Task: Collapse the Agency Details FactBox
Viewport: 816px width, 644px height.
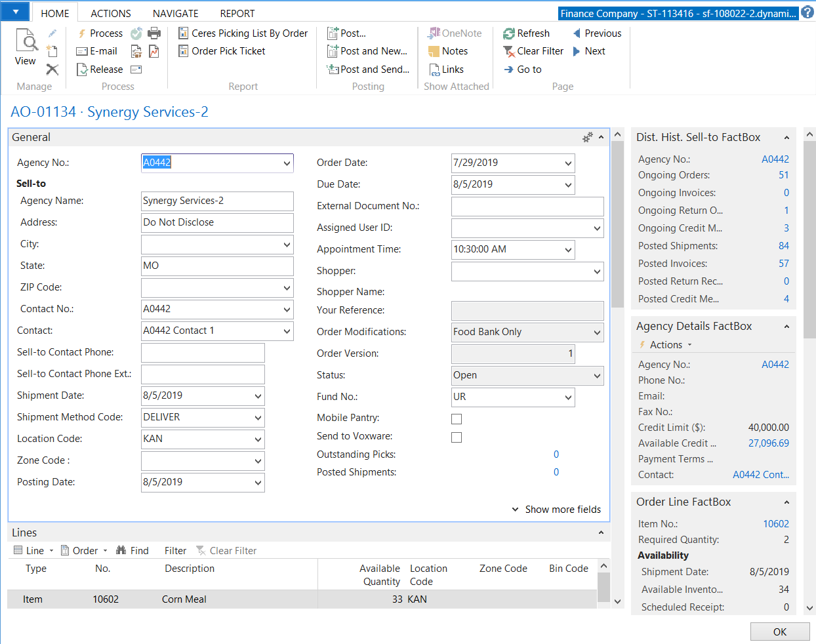Action: pos(786,327)
